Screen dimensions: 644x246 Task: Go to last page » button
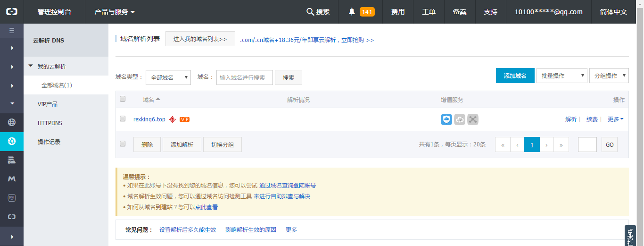pyautogui.click(x=561, y=145)
